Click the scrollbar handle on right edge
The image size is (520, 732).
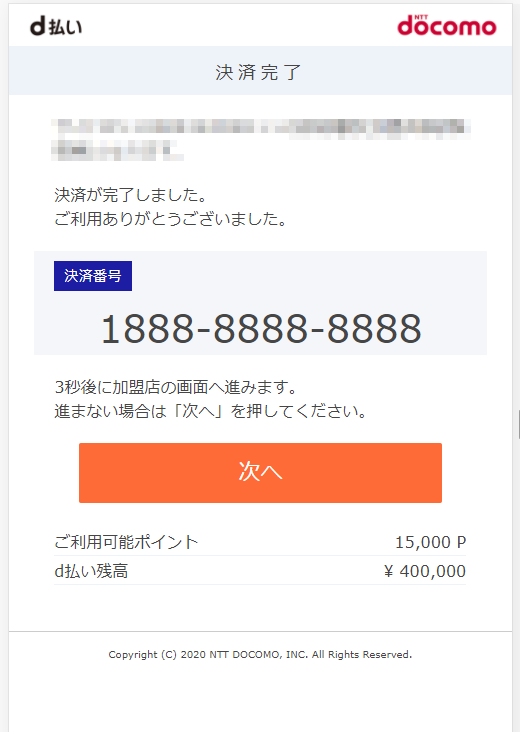(x=519, y=424)
